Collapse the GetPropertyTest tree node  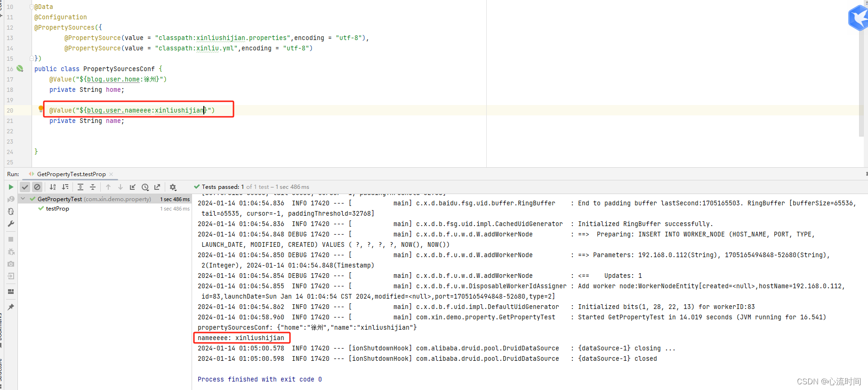(x=23, y=199)
